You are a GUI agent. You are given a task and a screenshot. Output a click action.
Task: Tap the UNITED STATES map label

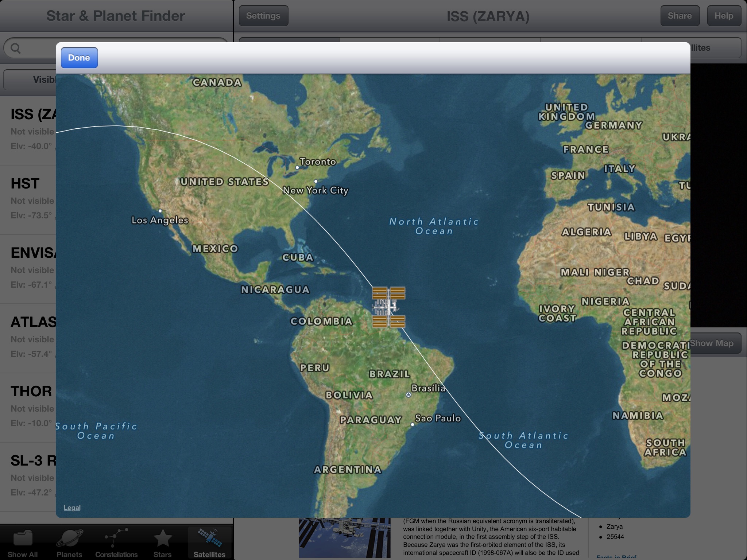[224, 182]
